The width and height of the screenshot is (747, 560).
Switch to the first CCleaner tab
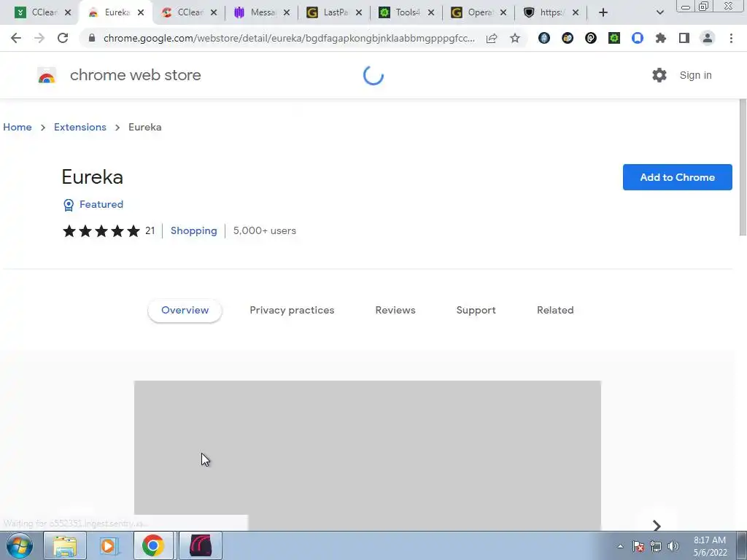(x=41, y=12)
